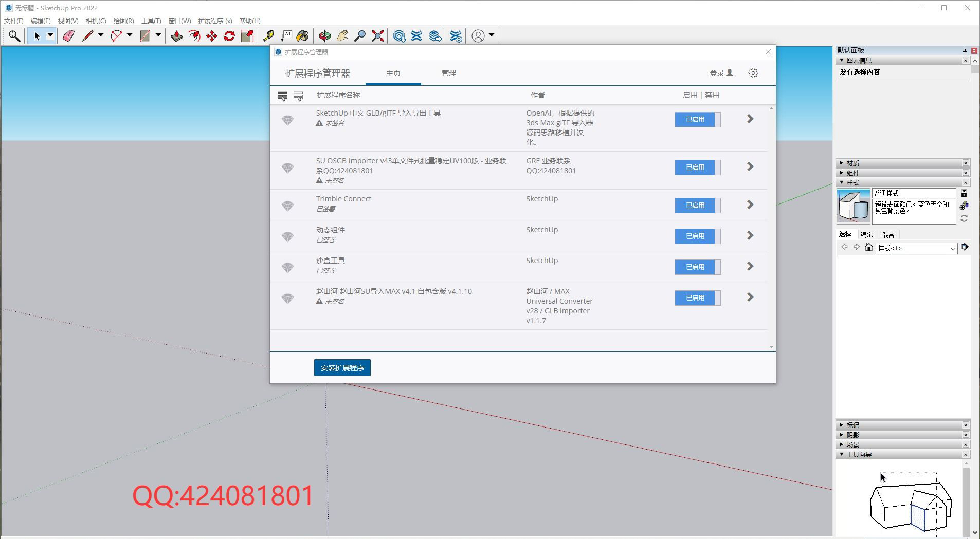Click the Zoom Extents tool

coord(378,36)
